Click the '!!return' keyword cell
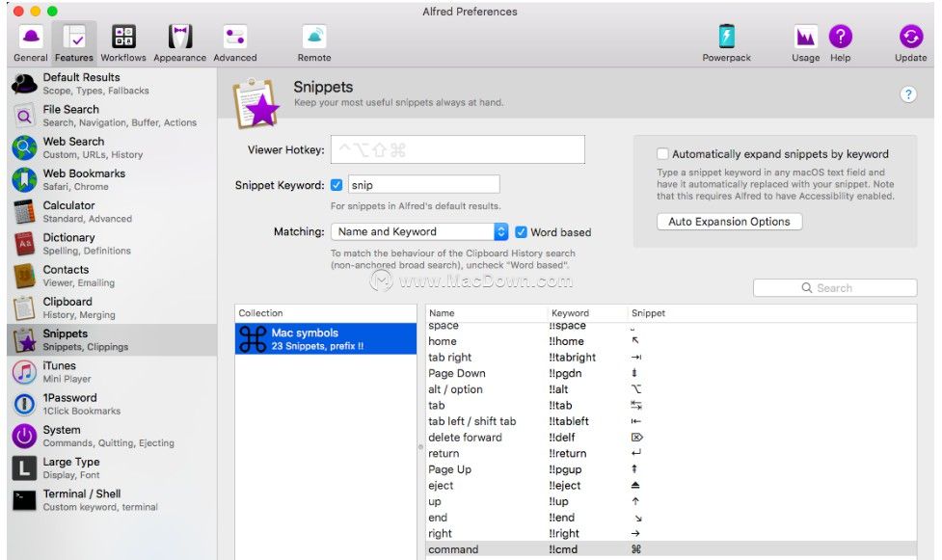The height and width of the screenshot is (560, 942). [568, 454]
